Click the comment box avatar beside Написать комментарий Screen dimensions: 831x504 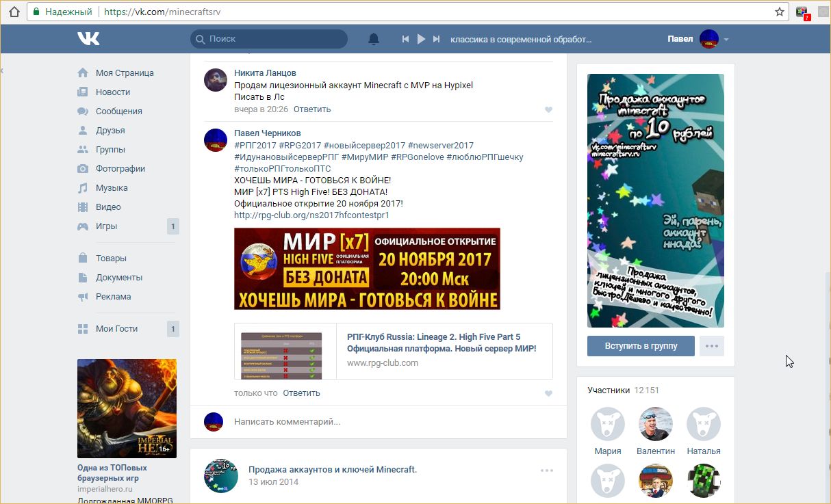click(214, 422)
